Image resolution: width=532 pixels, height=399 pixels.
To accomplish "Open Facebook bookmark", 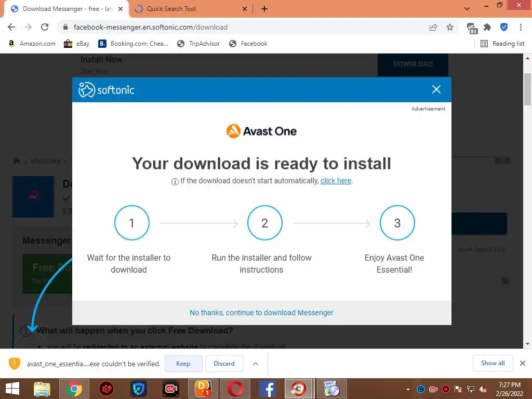I will coord(248,44).
